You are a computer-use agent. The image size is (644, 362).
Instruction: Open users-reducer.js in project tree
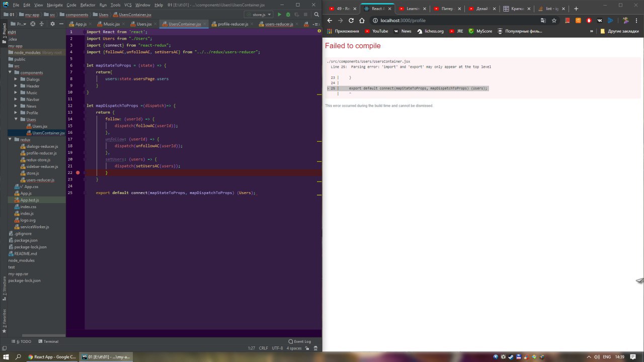click(40, 180)
